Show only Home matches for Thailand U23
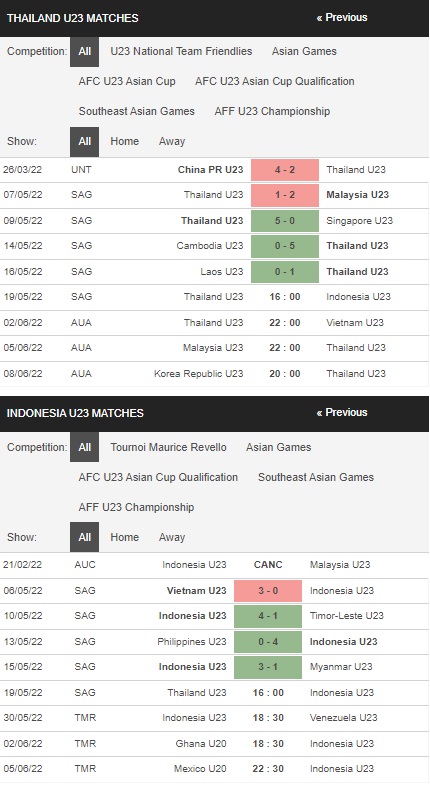Screen dimensions: 430x786 coord(124,141)
